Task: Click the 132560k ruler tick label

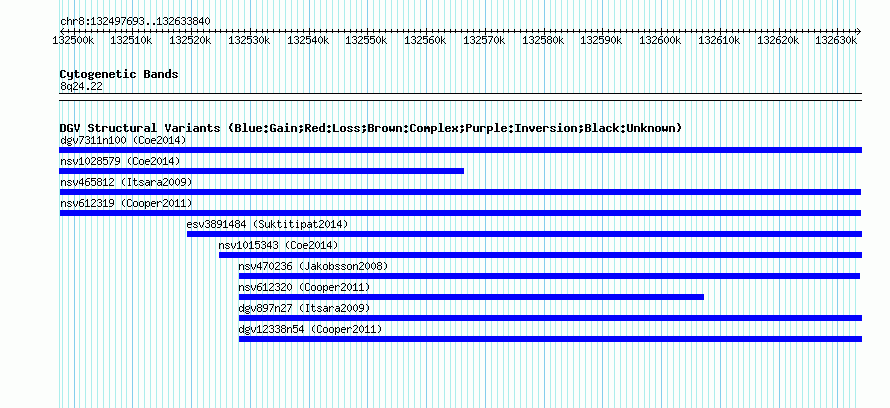Action: (425, 40)
